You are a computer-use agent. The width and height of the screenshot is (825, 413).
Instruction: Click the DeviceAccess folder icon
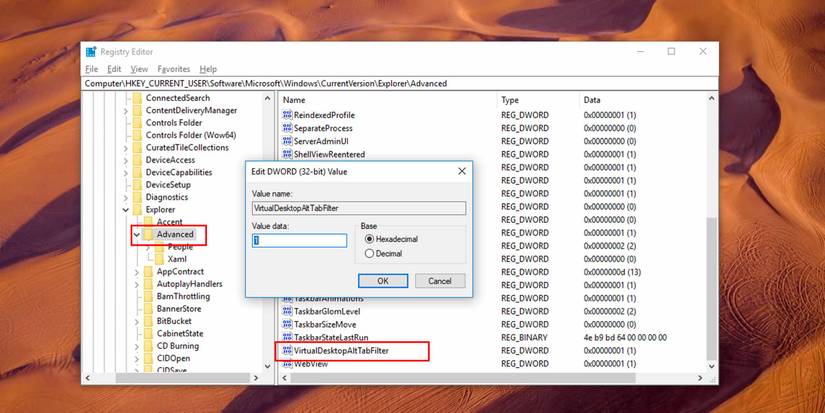tap(137, 160)
